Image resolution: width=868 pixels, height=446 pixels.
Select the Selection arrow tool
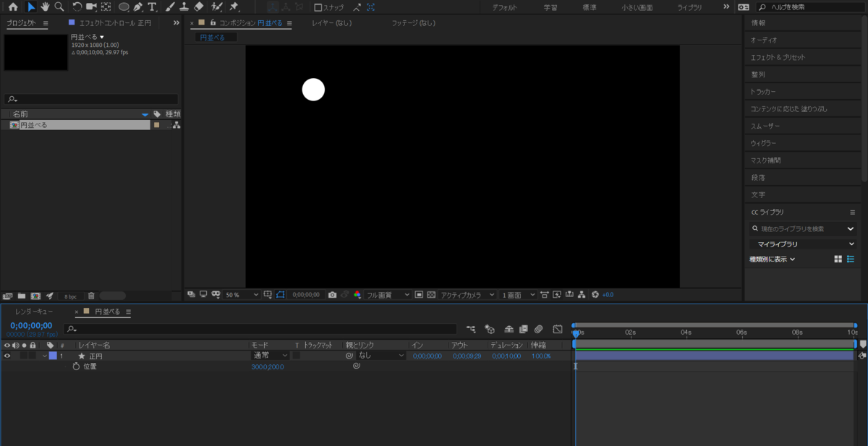[31, 7]
